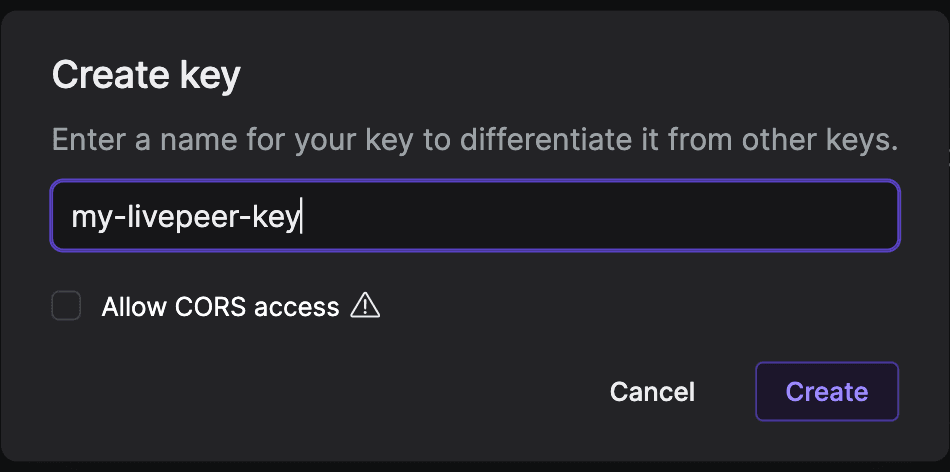Screen dimensions: 950x472
Task: Click empty right side of name field
Action: tap(650, 216)
